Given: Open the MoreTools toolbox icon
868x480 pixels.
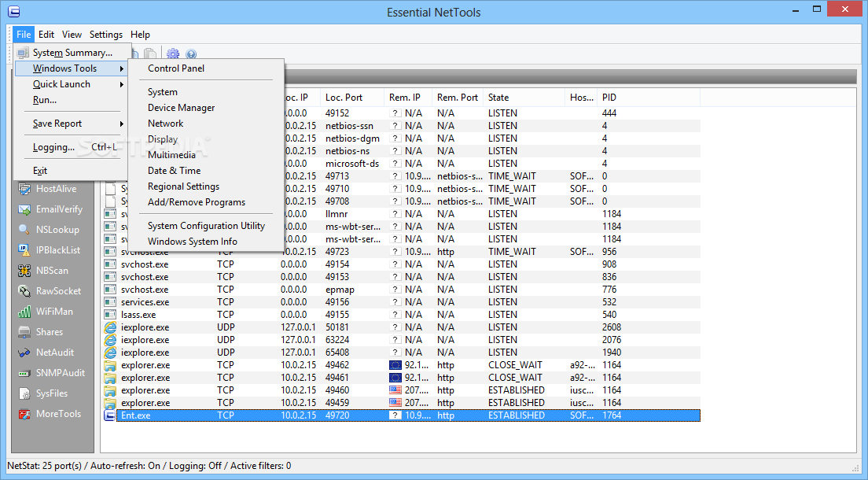Looking at the screenshot, I should tap(24, 415).
